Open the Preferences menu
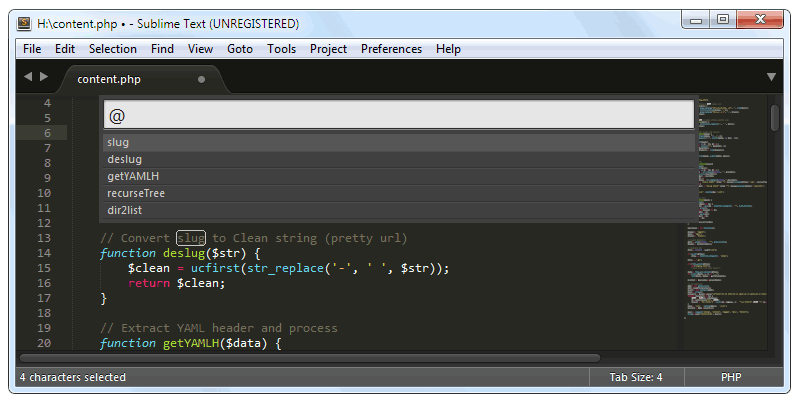Image resolution: width=800 pixels, height=400 pixels. coord(391,49)
